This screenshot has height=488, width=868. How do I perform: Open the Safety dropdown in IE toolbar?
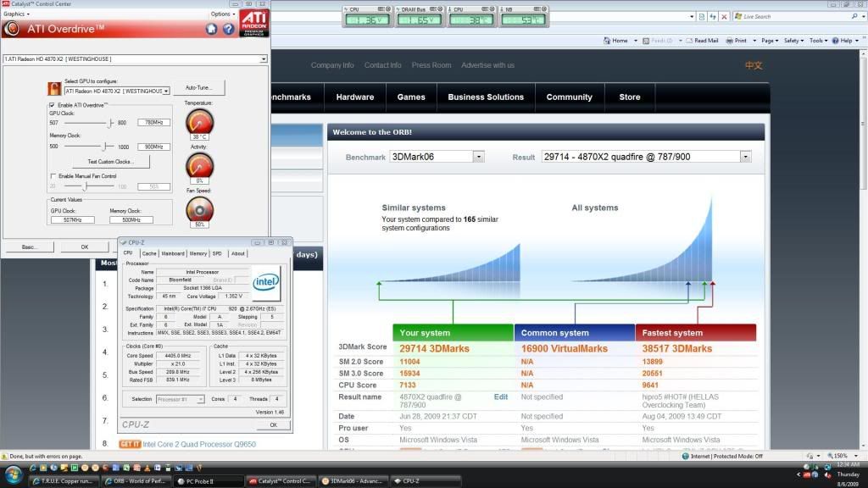[793, 41]
